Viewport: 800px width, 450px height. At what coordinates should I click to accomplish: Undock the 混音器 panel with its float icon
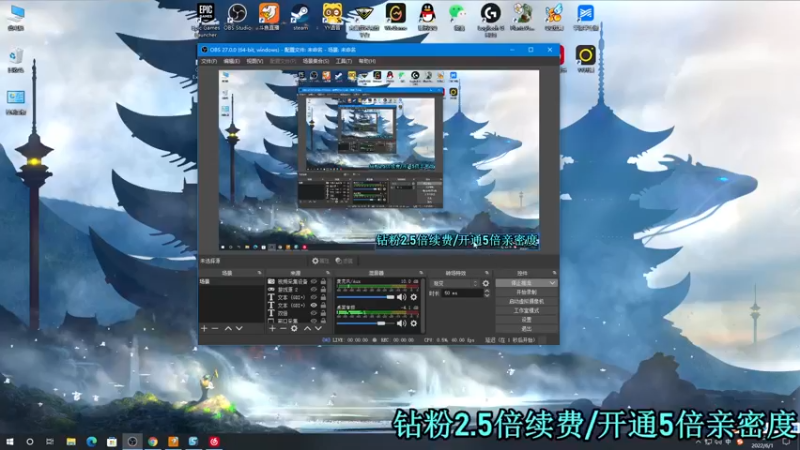pyautogui.click(x=421, y=273)
